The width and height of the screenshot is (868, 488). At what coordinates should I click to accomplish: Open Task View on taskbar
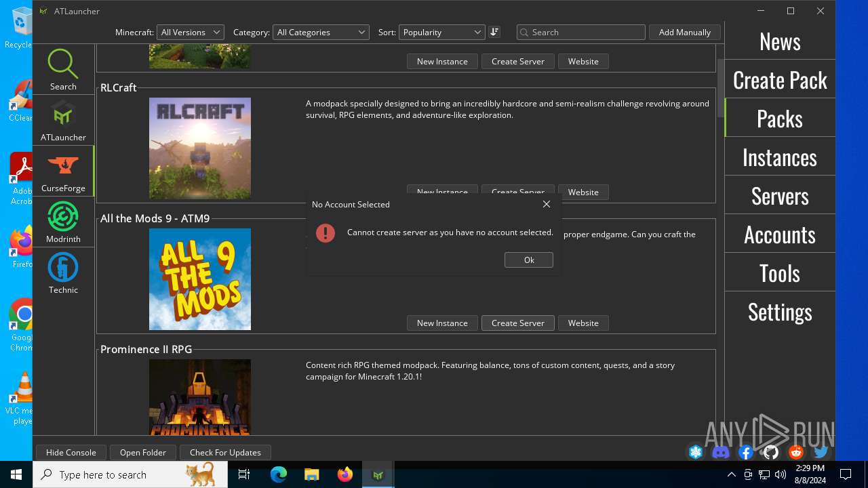[x=244, y=474]
